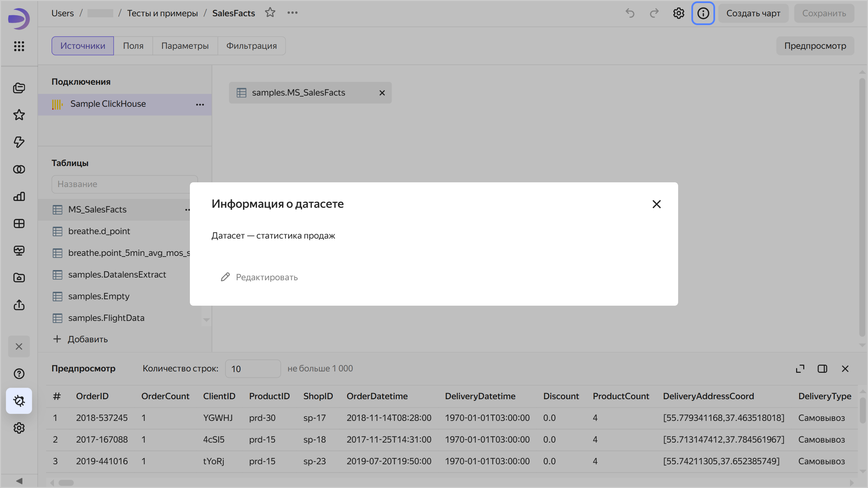Click the pencil edit icon in dialog
This screenshot has width=868, height=488.
[x=225, y=277]
